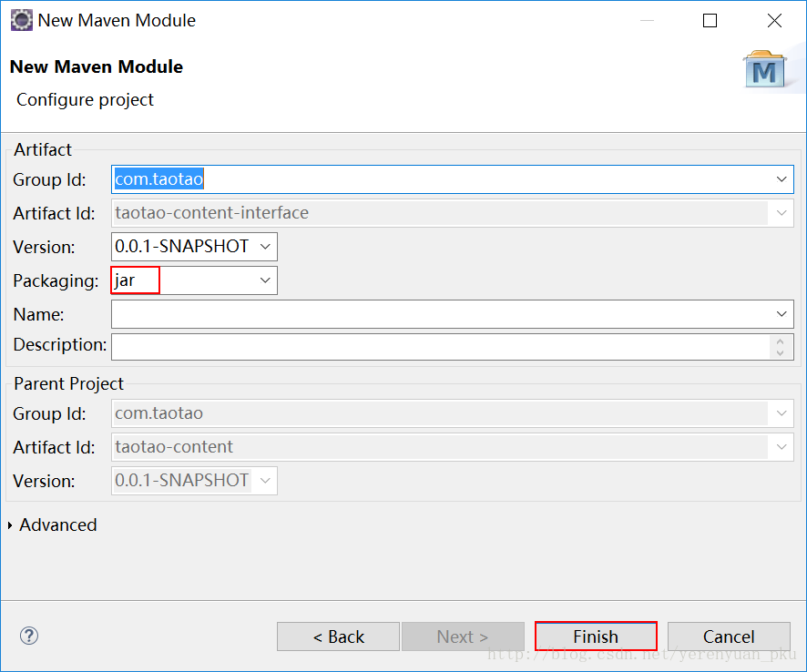
Task: Click the Description down spinner arrow
Action: 781,353
